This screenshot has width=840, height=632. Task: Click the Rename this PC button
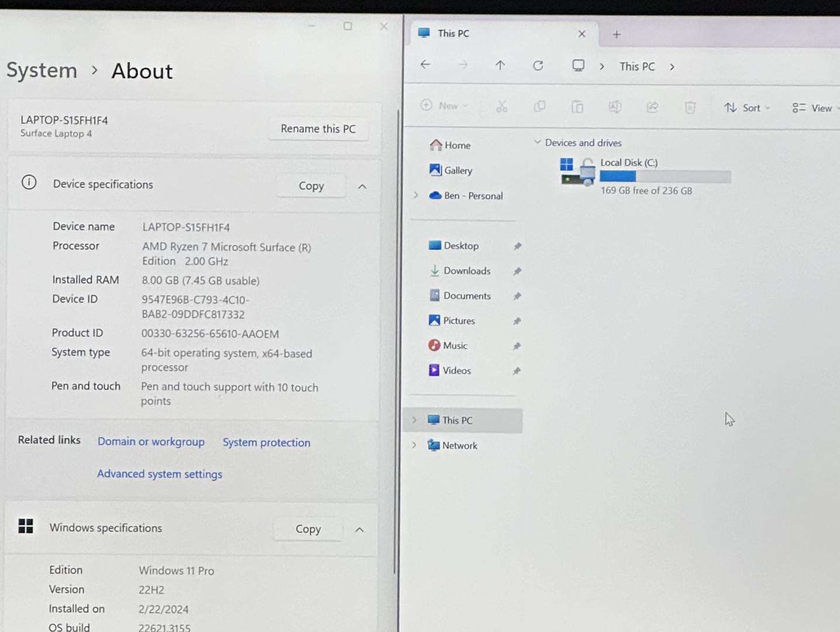point(318,129)
